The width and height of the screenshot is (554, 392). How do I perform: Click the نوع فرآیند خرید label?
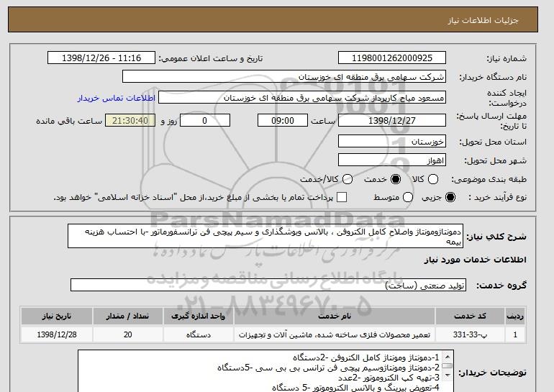point(497,197)
